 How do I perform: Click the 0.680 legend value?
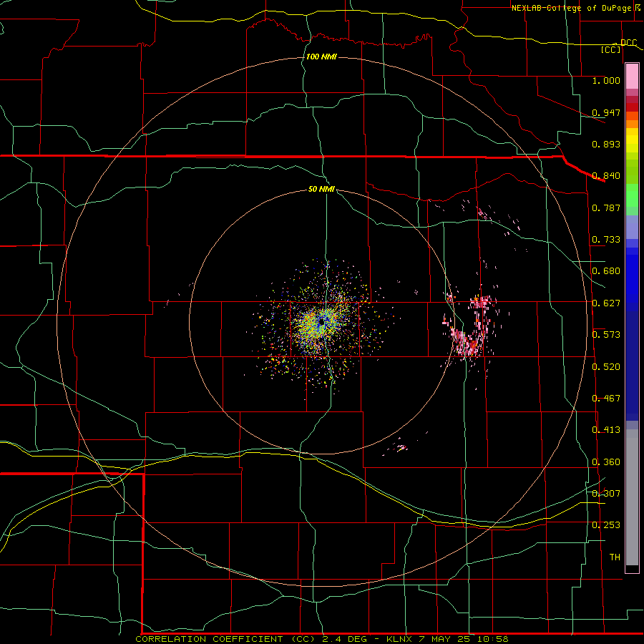[606, 271]
